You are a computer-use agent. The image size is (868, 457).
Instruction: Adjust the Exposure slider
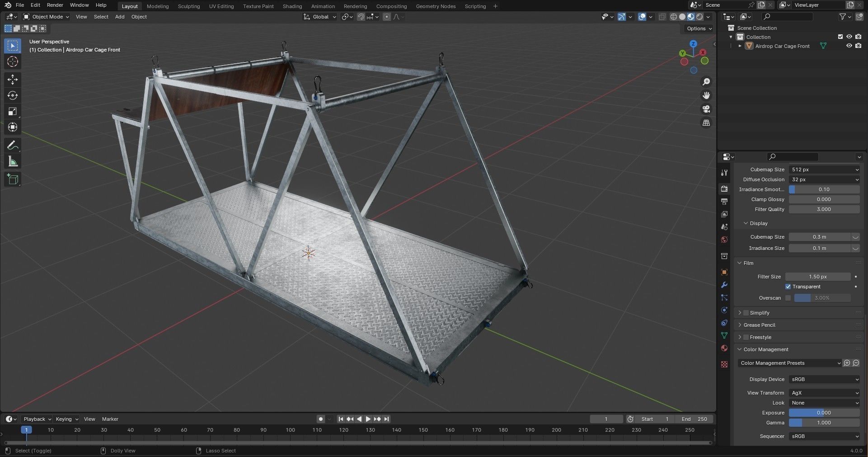[x=824, y=413]
